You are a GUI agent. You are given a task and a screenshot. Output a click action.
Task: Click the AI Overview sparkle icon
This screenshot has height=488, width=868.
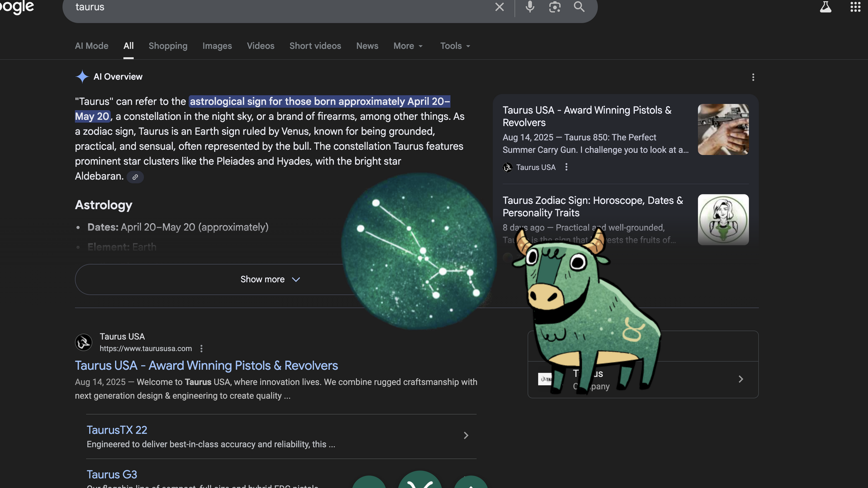82,77
